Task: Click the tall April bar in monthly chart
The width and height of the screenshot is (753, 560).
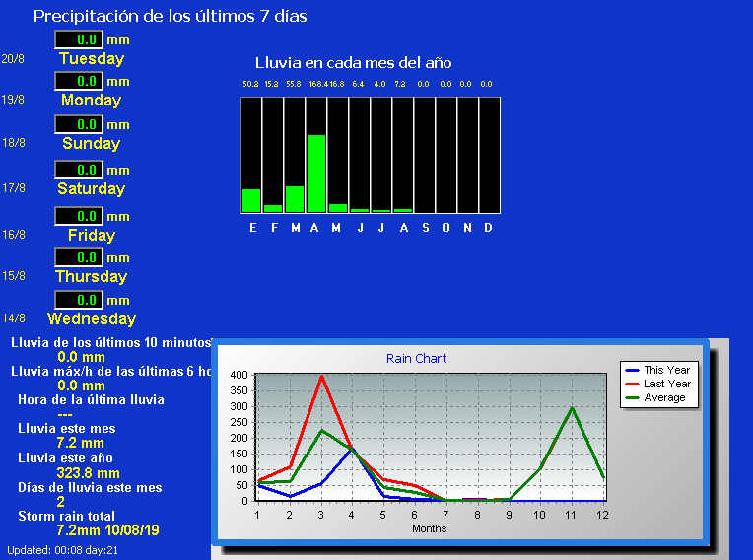Action: click(x=316, y=173)
